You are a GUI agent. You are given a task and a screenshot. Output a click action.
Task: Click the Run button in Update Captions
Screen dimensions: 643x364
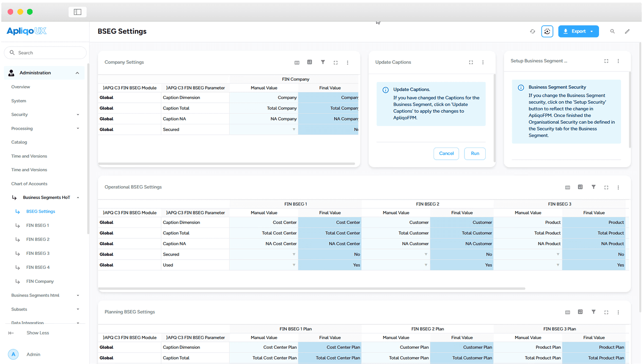(475, 153)
